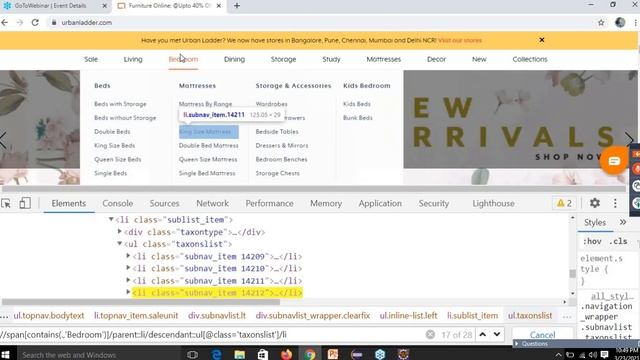640x360 pixels.
Task: Click the warnings count badge
Action: (x=564, y=203)
